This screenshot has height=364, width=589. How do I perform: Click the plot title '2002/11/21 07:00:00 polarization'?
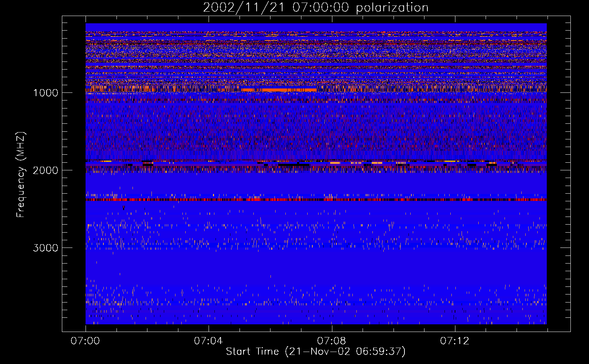[316, 8]
